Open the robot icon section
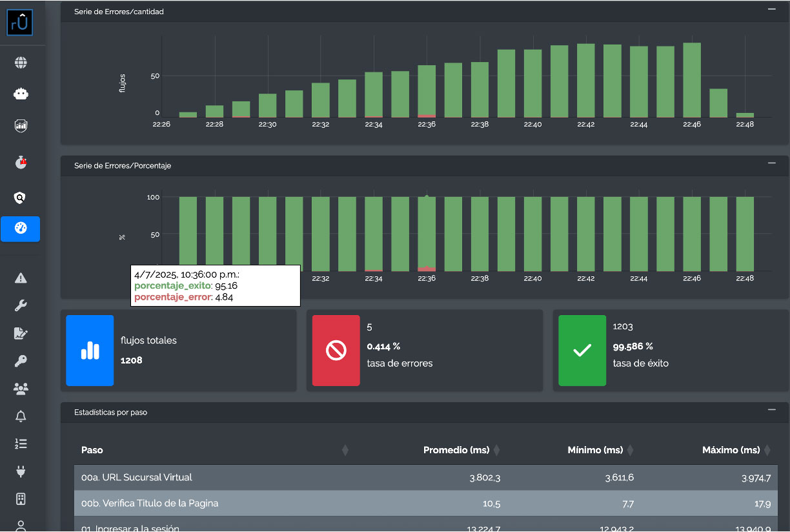Screen dimensions: 790x532 click(x=21, y=94)
